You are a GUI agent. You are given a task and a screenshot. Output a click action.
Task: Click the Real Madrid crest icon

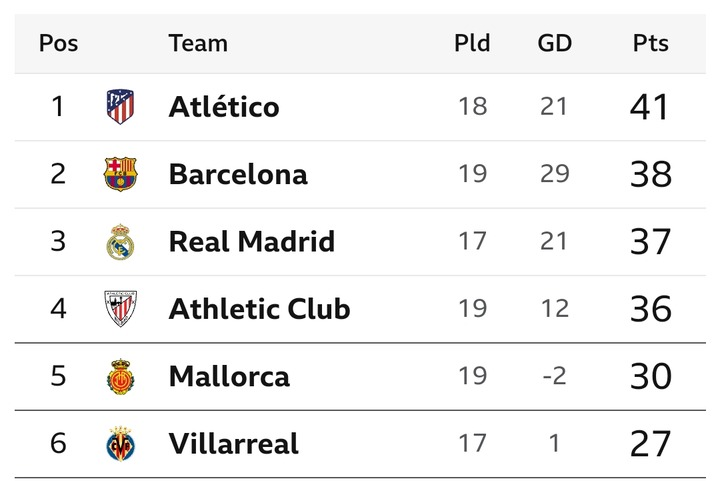click(120, 242)
